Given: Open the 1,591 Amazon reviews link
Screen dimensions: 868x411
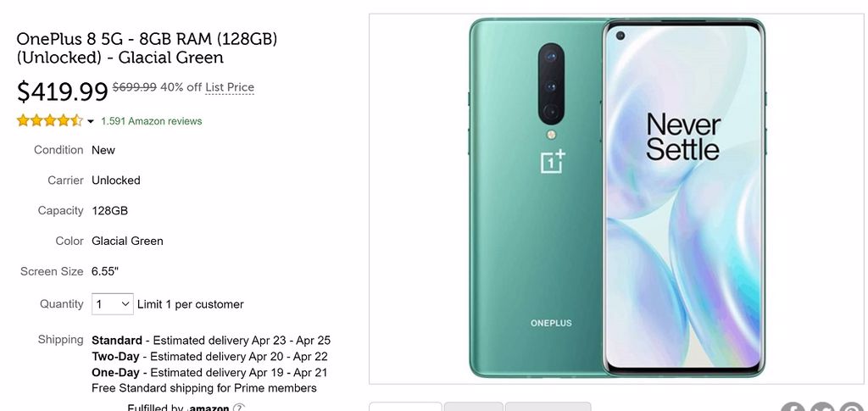Looking at the screenshot, I should point(151,121).
